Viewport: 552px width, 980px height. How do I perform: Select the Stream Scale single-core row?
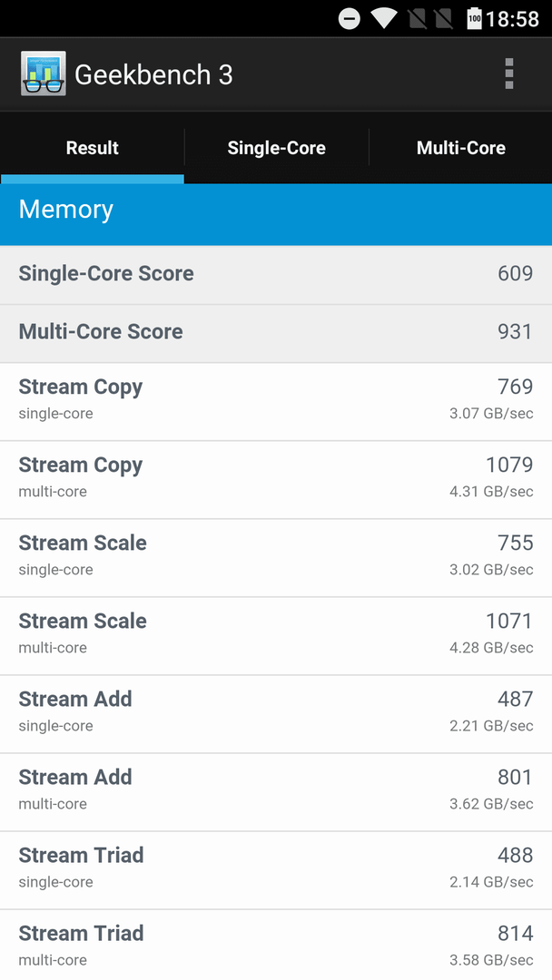[276, 557]
